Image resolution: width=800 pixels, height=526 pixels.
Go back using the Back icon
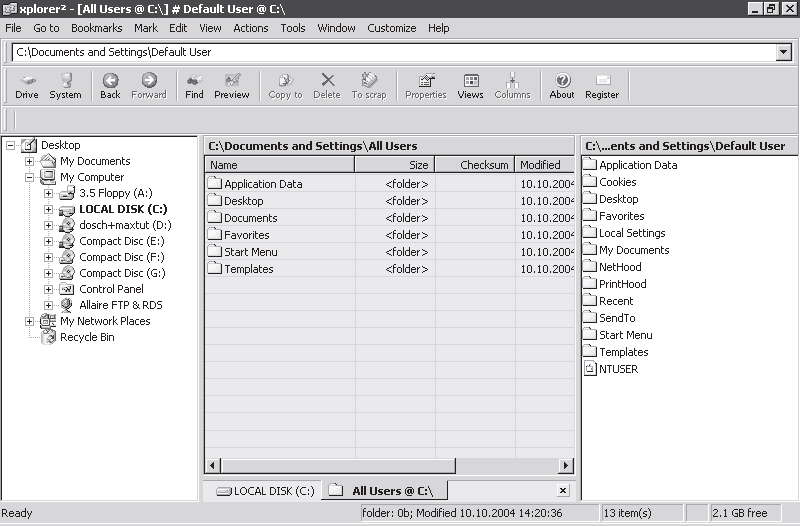pyautogui.click(x=110, y=86)
